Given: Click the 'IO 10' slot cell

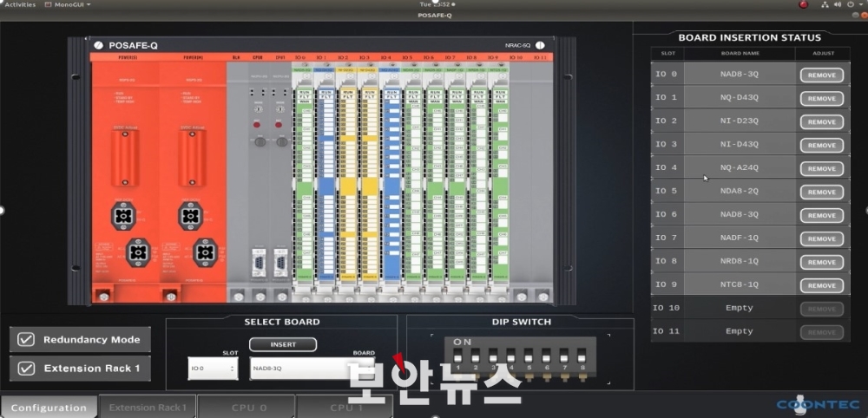Looking at the screenshot, I should pyautogui.click(x=667, y=308).
